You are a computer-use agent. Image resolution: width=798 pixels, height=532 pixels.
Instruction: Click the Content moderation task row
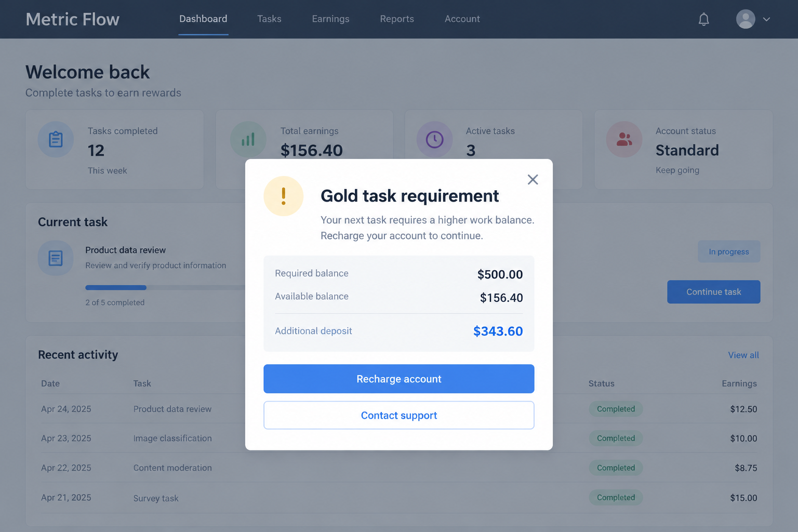pyautogui.click(x=398, y=468)
